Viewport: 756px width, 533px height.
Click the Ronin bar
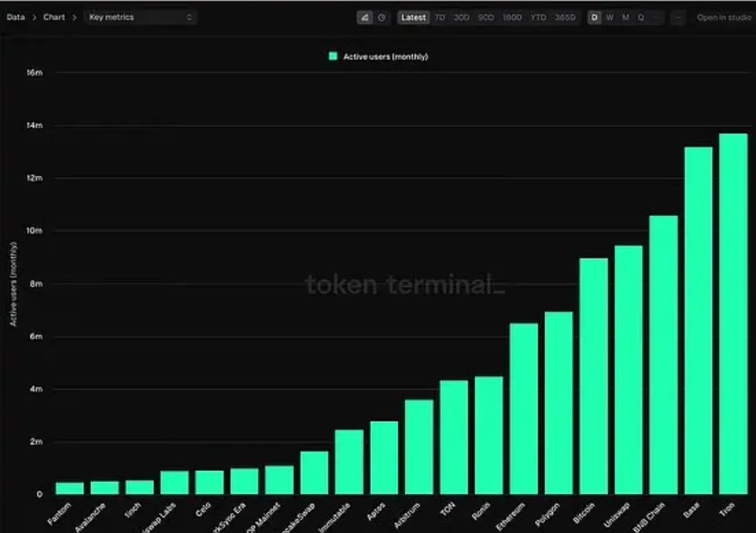(x=489, y=435)
